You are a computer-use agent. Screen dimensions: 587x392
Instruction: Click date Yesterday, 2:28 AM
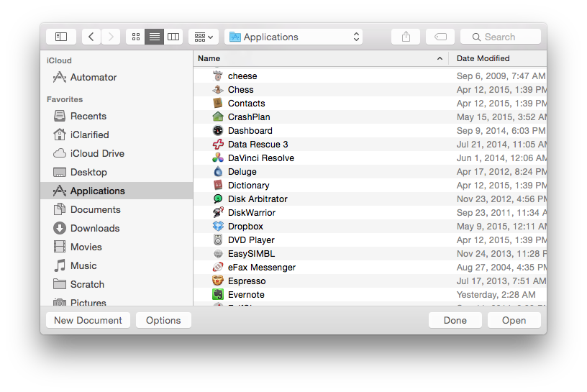pyautogui.click(x=496, y=295)
